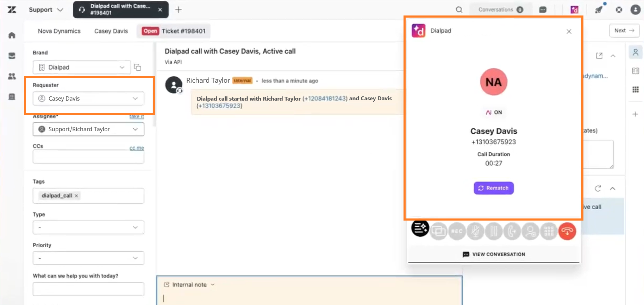Remove the dialpad_call tag
This screenshot has width=644, height=305.
[x=76, y=196]
